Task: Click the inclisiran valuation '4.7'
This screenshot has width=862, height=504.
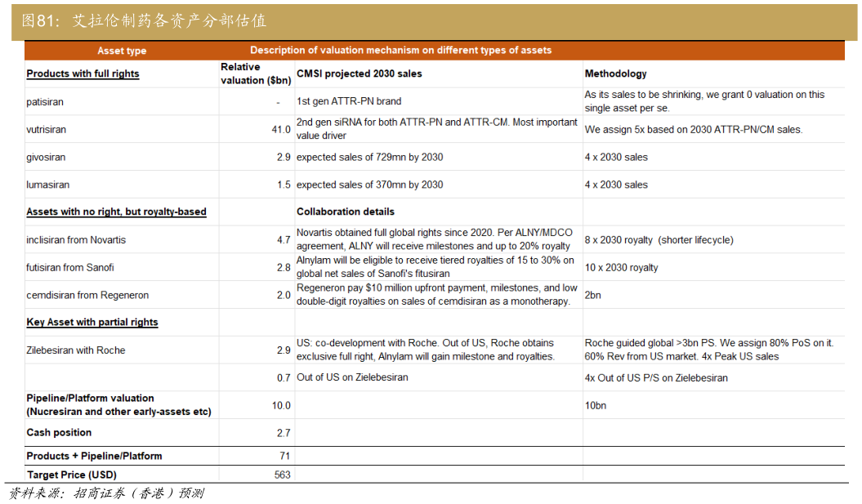Action: click(x=284, y=240)
